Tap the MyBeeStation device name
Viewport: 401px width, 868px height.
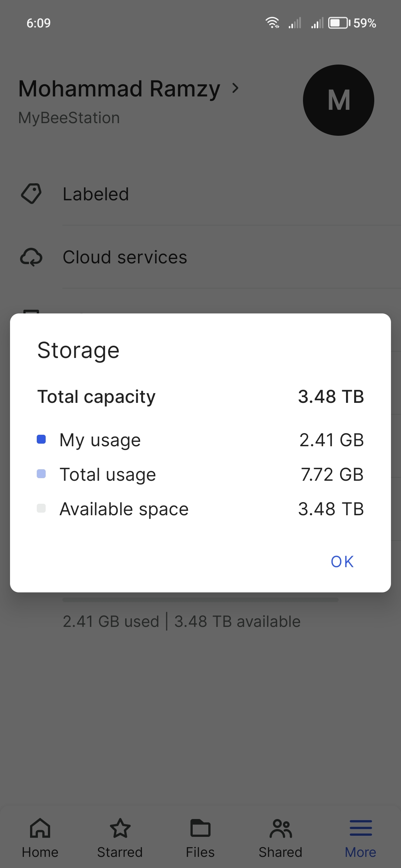(x=69, y=118)
